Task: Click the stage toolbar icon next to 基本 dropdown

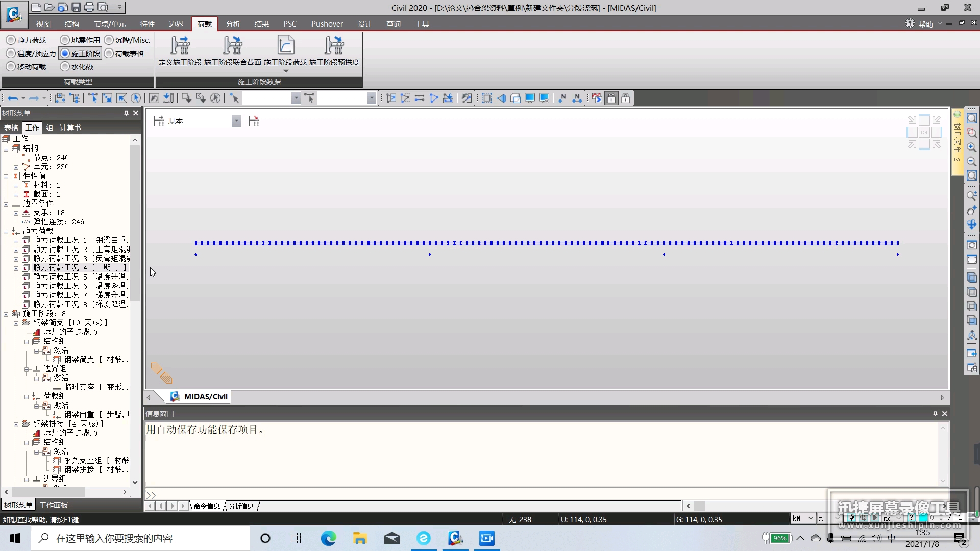Action: (254, 121)
